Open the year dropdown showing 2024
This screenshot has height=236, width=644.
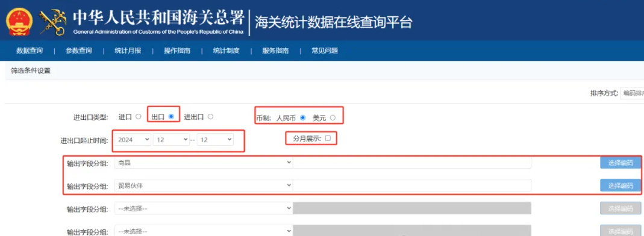[133, 140]
